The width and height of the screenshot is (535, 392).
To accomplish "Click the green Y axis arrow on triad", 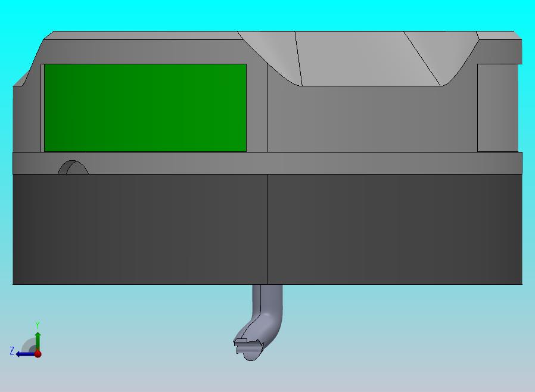I will pyautogui.click(x=38, y=341).
